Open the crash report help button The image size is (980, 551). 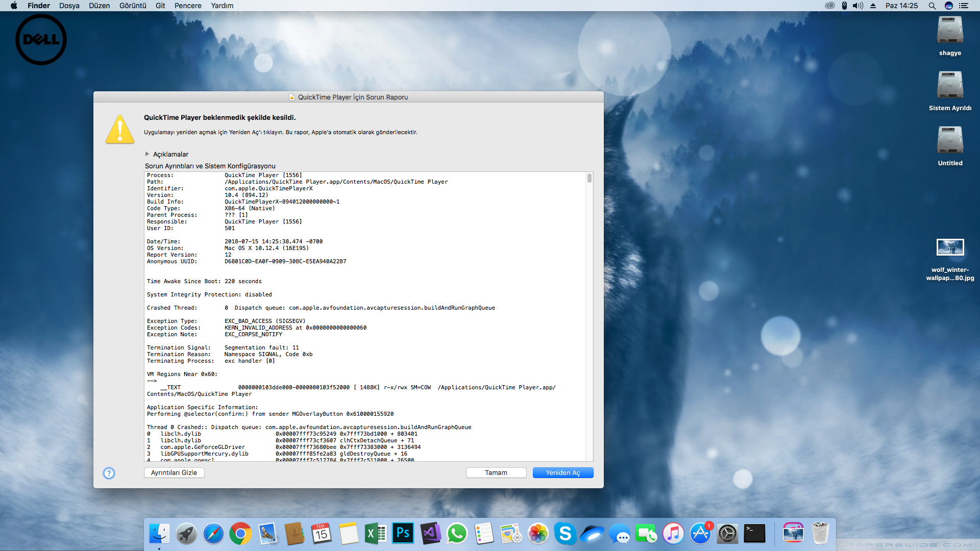pyautogui.click(x=109, y=473)
